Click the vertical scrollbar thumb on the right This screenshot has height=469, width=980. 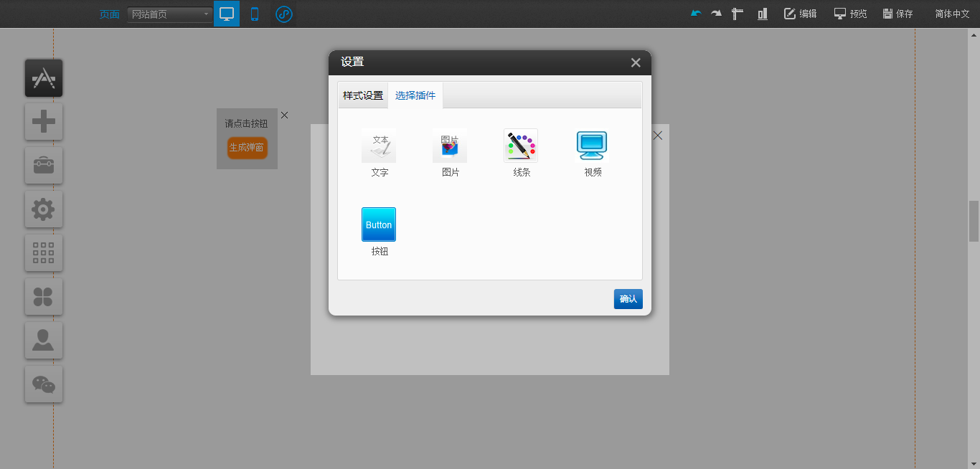(x=974, y=222)
